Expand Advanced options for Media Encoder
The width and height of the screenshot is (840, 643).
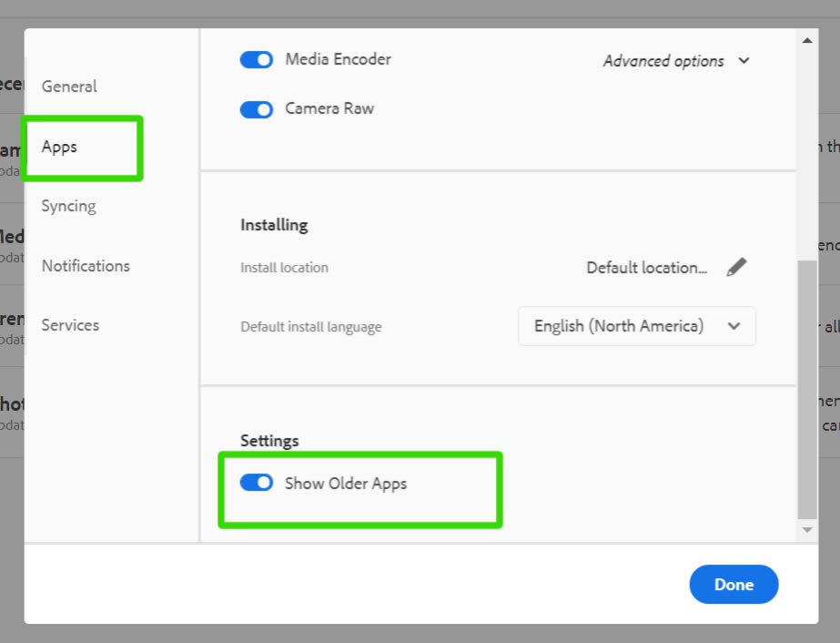[x=676, y=61]
